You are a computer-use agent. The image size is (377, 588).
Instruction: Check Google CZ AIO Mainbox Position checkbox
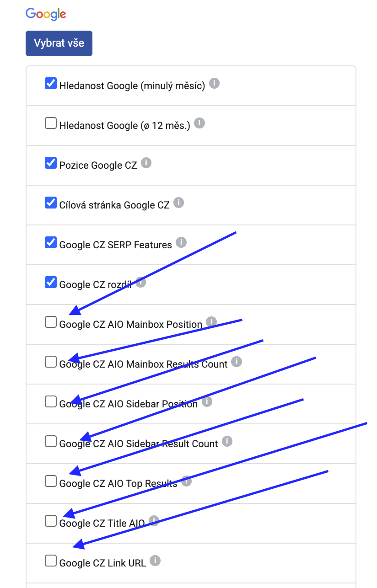coord(50,322)
